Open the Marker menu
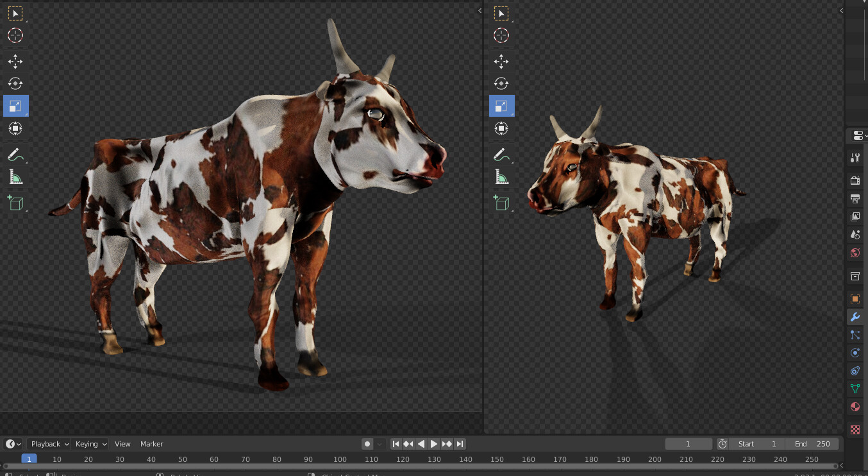The image size is (868, 476). 151,443
